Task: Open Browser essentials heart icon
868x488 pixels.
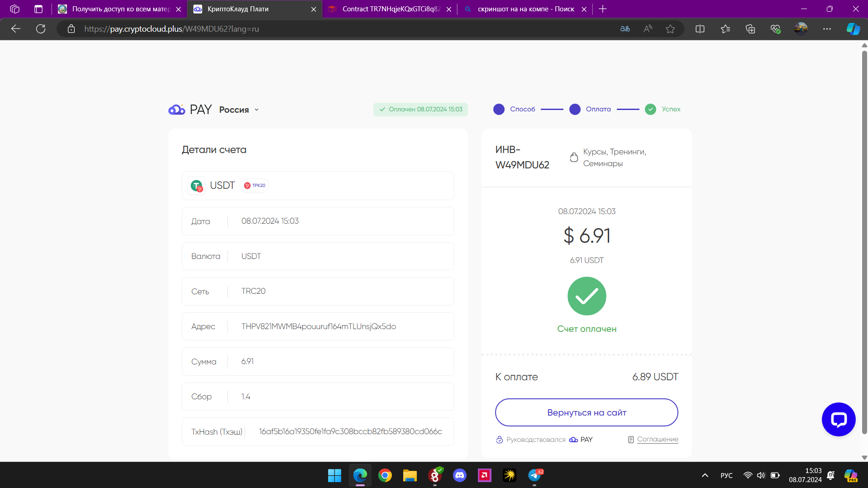Action: [x=775, y=29]
